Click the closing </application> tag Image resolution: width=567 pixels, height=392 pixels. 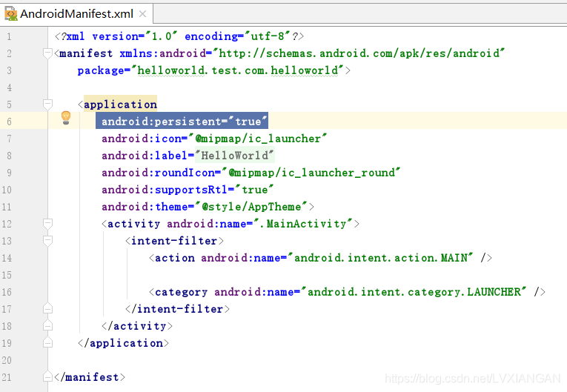click(123, 343)
